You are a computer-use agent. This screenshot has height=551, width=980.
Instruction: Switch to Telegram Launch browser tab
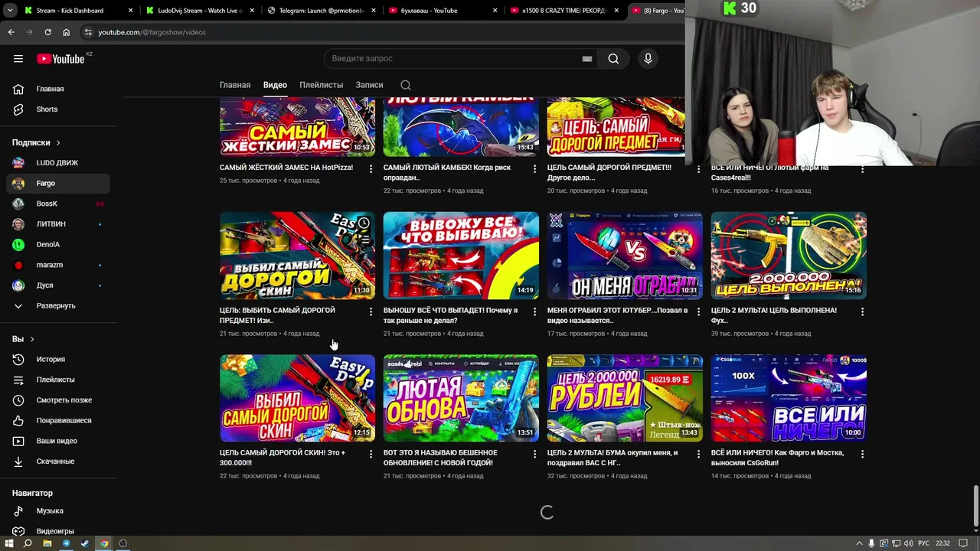pyautogui.click(x=321, y=11)
